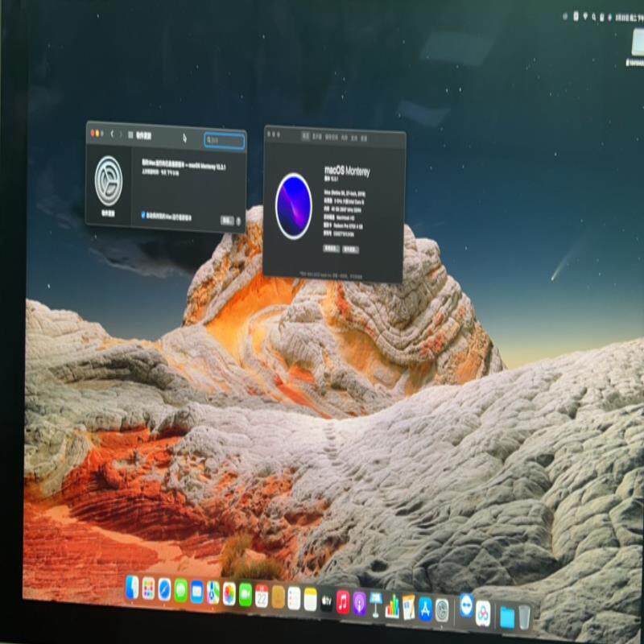This screenshot has height=644, width=644.
Task: Switch to Displays tab in About This Mac
Action: (317, 137)
